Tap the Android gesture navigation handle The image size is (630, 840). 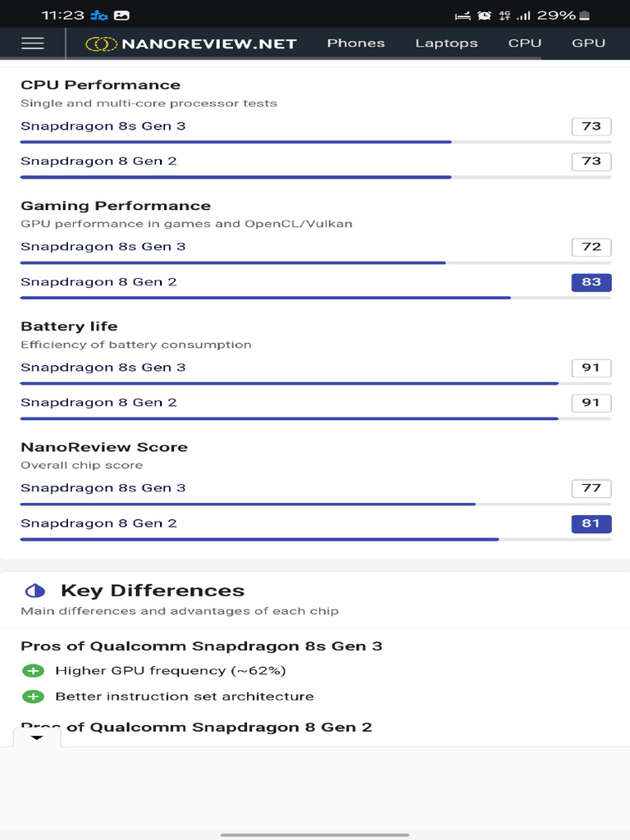(x=315, y=834)
